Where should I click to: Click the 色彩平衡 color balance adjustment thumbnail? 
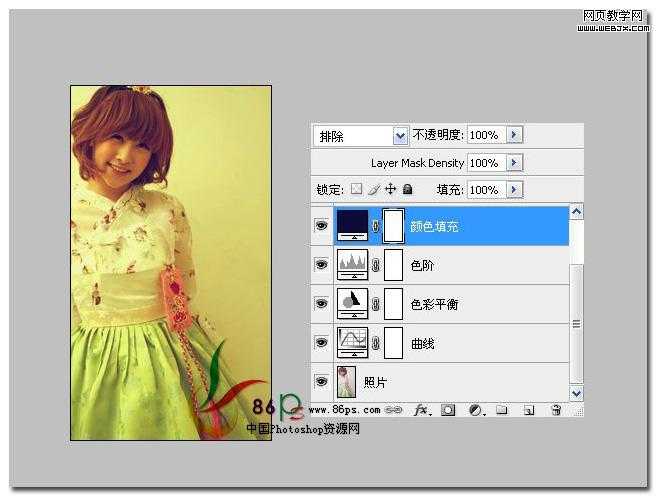[352, 303]
